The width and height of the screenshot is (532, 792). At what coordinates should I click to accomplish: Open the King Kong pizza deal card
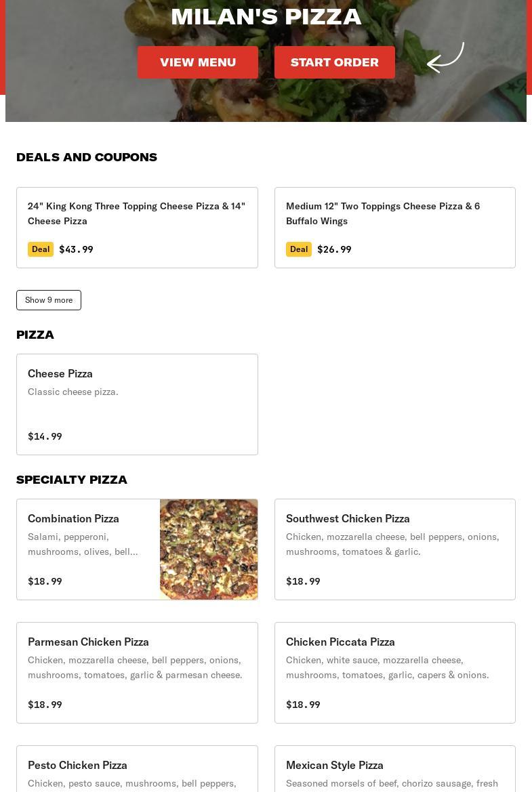tap(137, 227)
